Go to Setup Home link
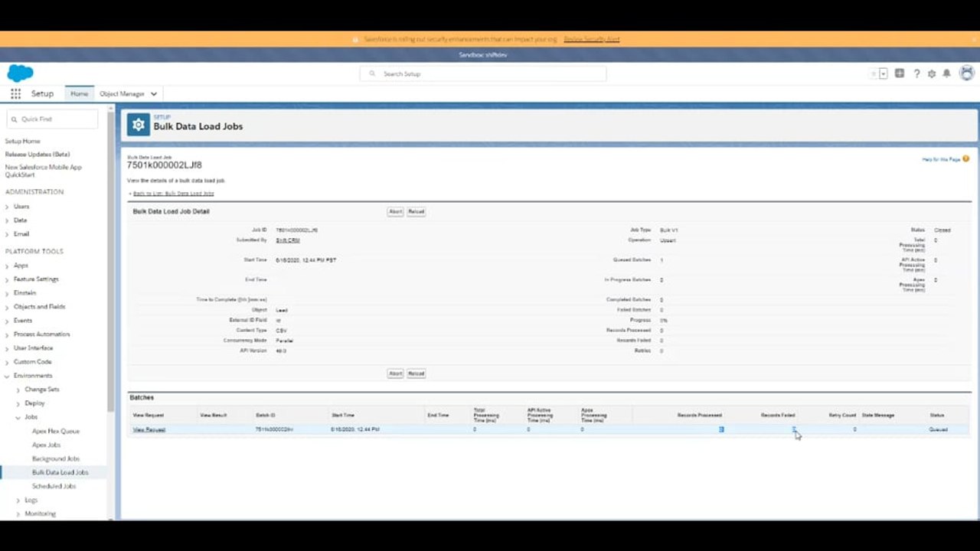 pos(23,142)
